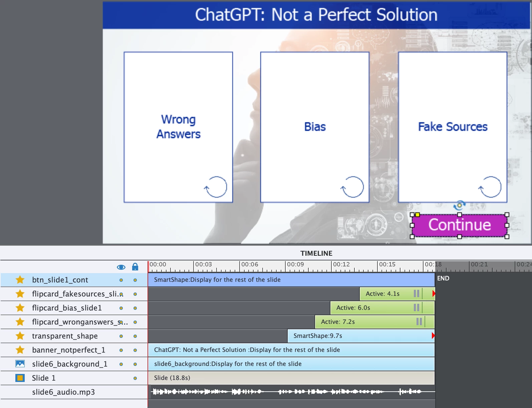Click the star icon for banner_notperfect_1

pyautogui.click(x=20, y=350)
